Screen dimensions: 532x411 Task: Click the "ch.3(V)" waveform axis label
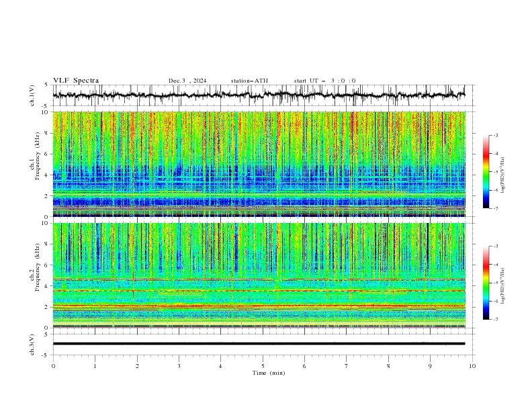click(32, 345)
